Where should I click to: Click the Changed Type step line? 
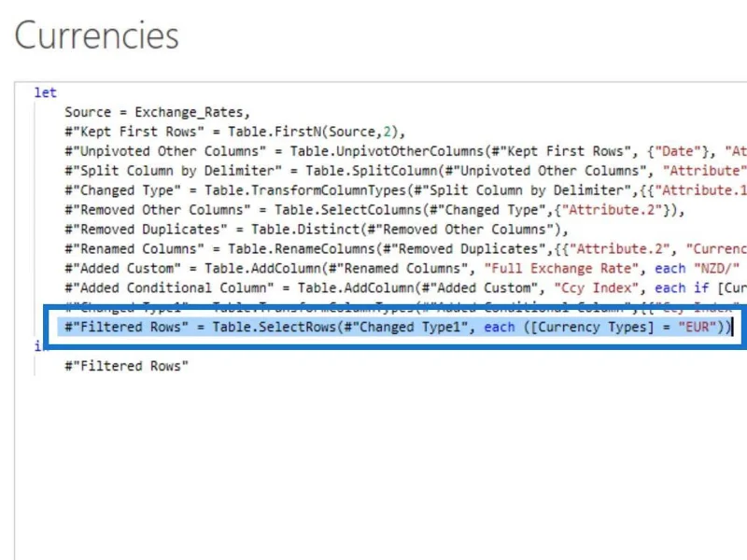point(405,190)
